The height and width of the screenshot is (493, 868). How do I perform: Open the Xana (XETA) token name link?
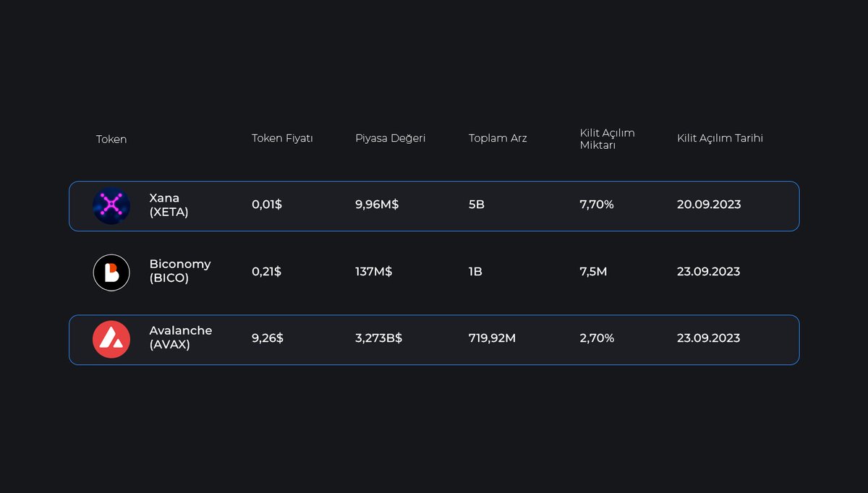(168, 205)
